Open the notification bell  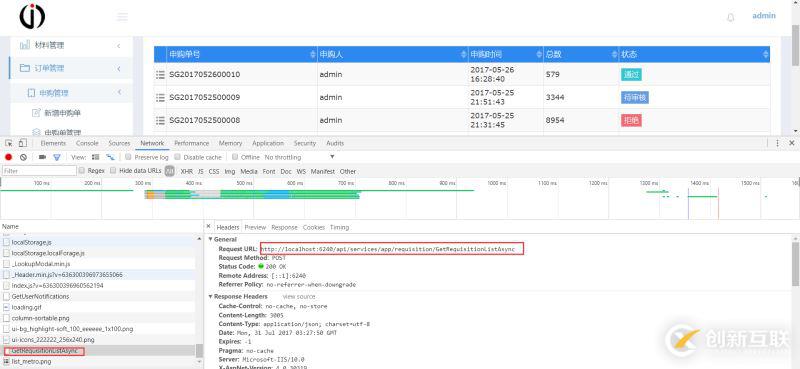pyautogui.click(x=731, y=17)
